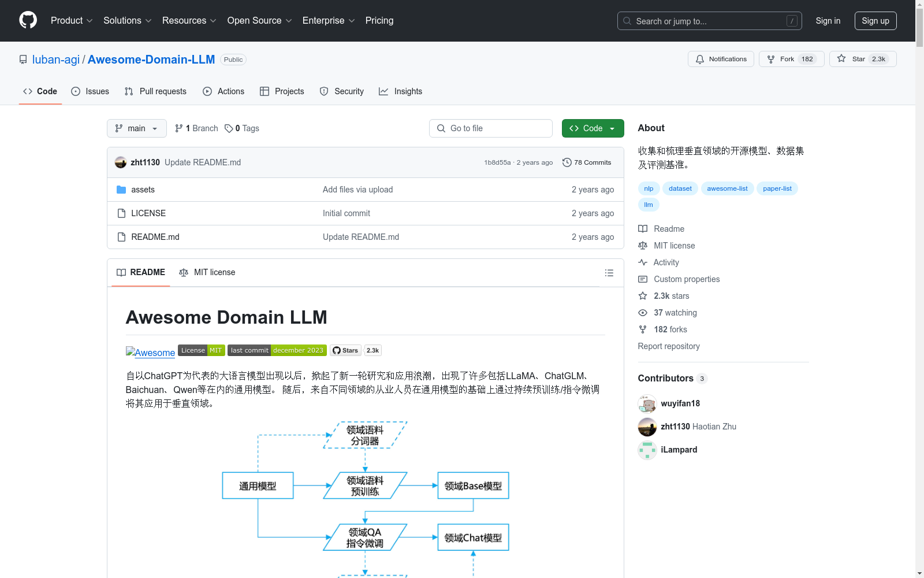Open the dataset topic tag
The height and width of the screenshot is (578, 924).
(x=680, y=188)
